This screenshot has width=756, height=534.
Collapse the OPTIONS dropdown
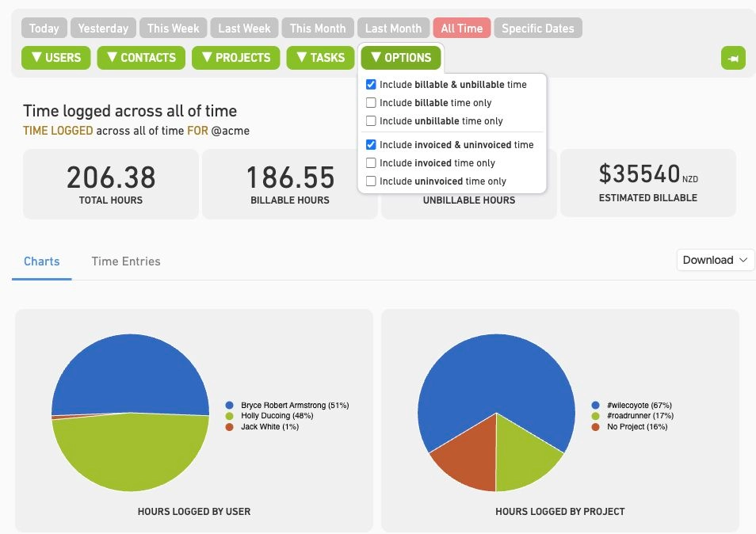point(401,58)
